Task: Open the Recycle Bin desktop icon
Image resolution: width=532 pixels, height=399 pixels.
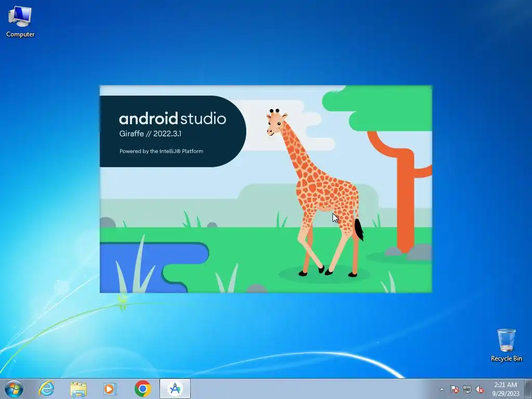Action: click(x=506, y=345)
